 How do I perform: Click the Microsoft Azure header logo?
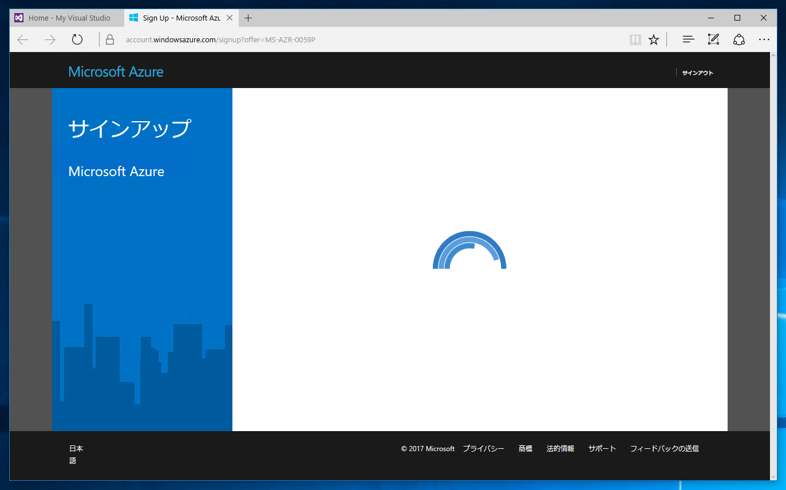pos(116,72)
